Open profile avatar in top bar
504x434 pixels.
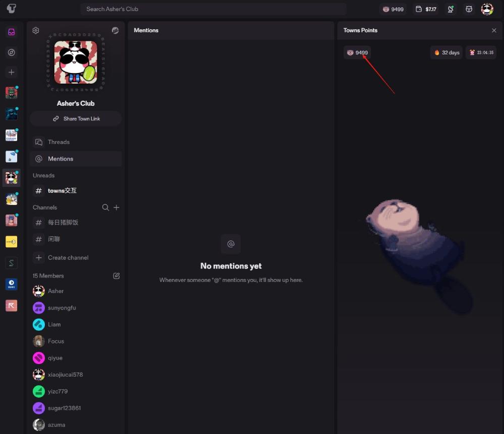[x=487, y=9]
